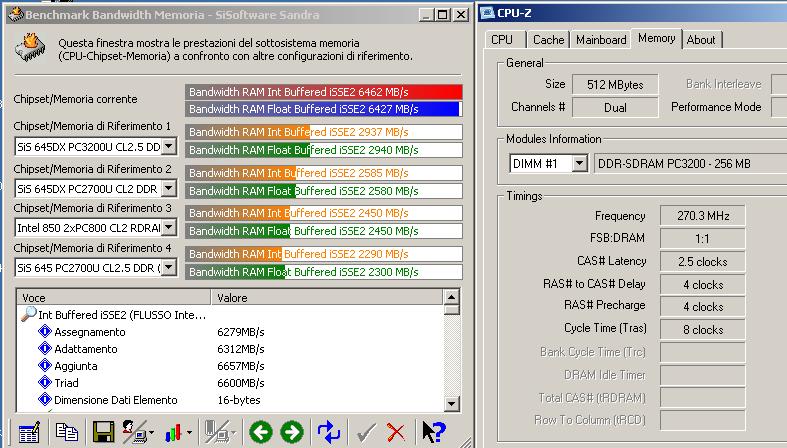
Task: Click the magnifier icon beside Int Buffered iSSE2
Action: coord(29,314)
